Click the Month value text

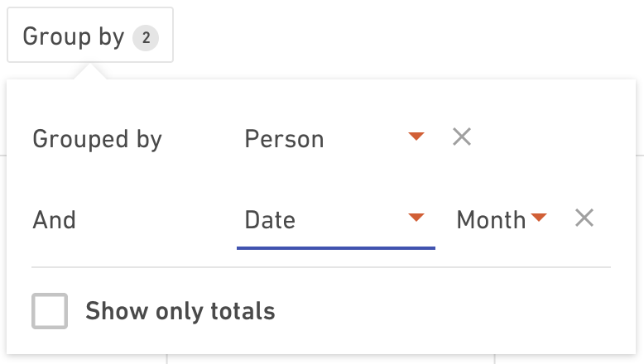pos(491,220)
